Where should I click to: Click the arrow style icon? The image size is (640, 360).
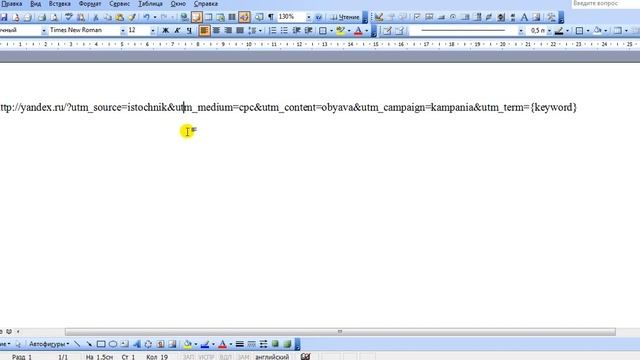click(x=263, y=344)
